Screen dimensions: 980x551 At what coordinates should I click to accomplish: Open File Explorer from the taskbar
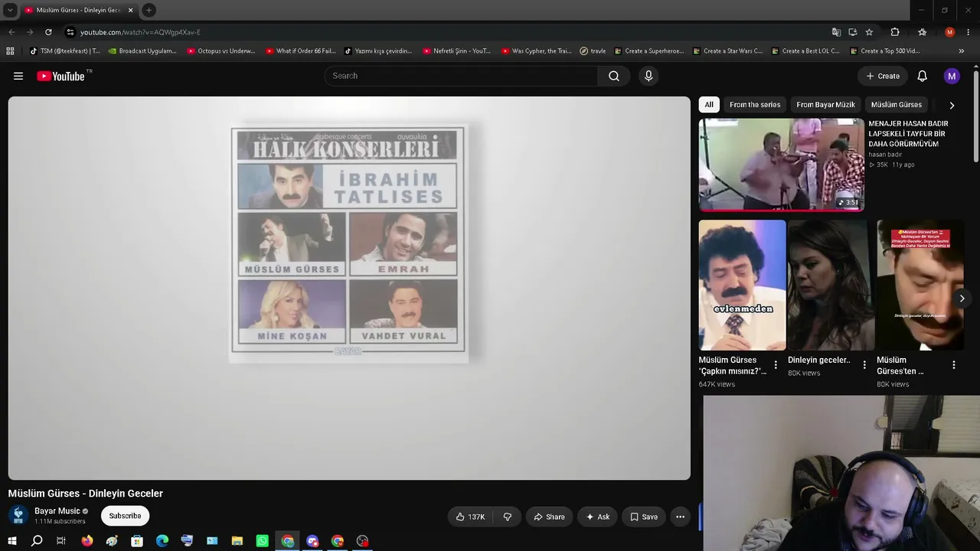237,541
